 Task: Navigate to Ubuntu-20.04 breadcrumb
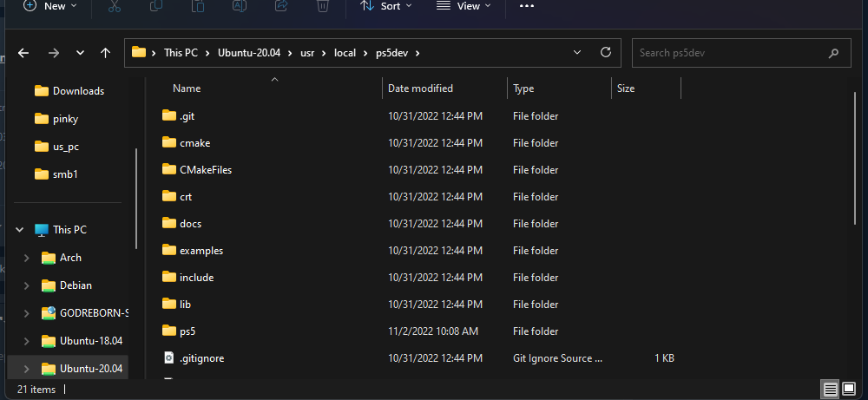(249, 53)
